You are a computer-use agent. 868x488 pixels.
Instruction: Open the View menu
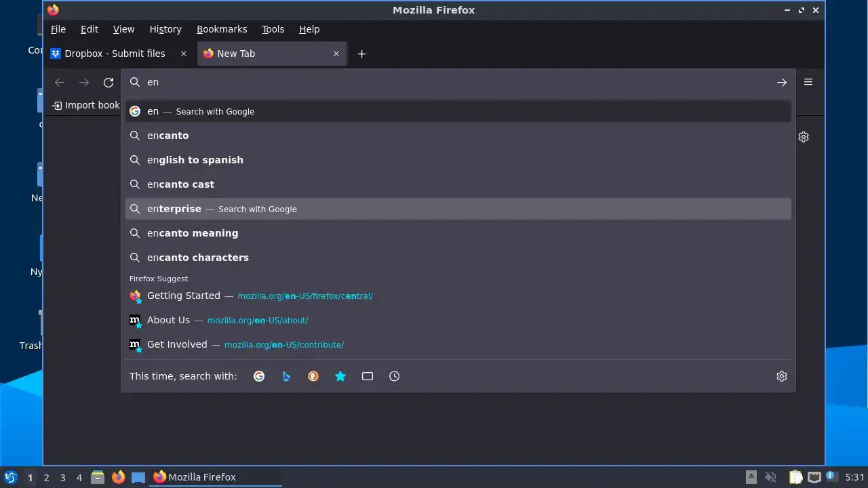pos(123,29)
